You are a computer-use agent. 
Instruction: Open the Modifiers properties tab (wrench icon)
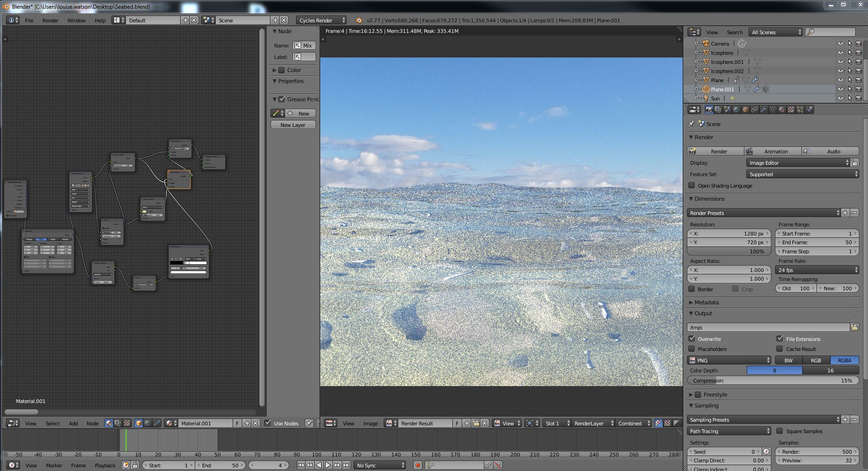pyautogui.click(x=764, y=110)
